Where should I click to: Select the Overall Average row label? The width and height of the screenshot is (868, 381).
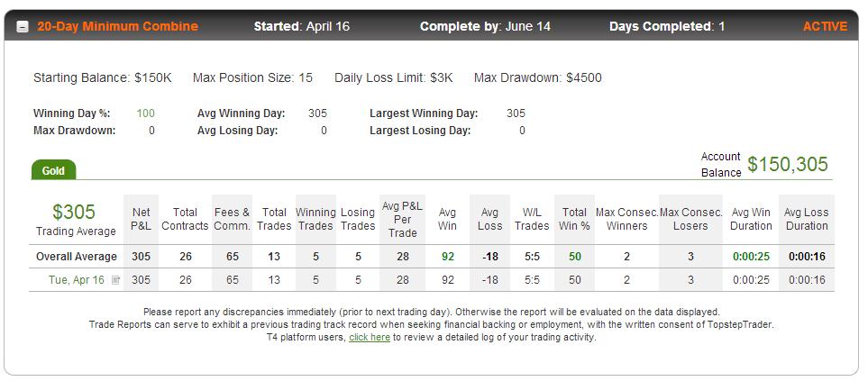click(x=77, y=257)
